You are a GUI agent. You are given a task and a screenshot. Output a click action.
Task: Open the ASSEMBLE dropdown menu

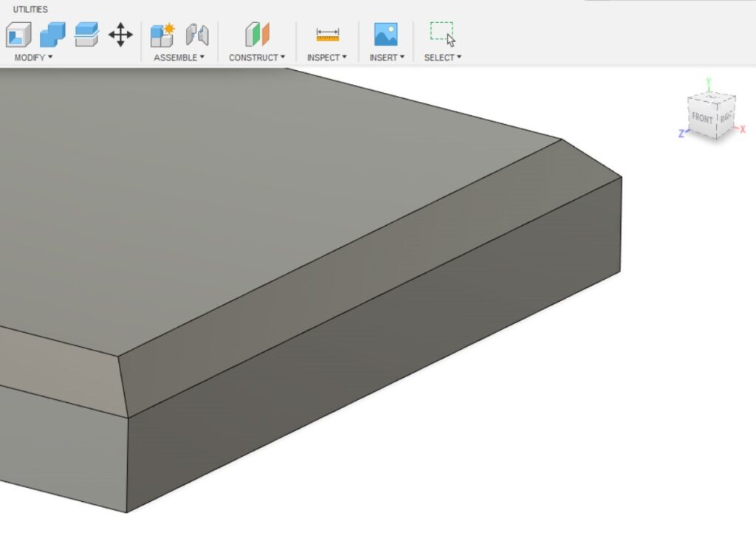pyautogui.click(x=179, y=58)
